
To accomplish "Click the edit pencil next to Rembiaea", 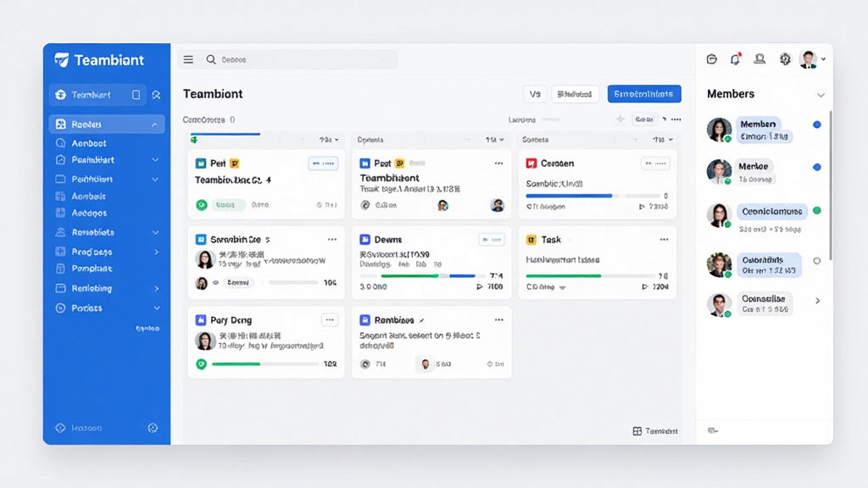I will click(422, 320).
